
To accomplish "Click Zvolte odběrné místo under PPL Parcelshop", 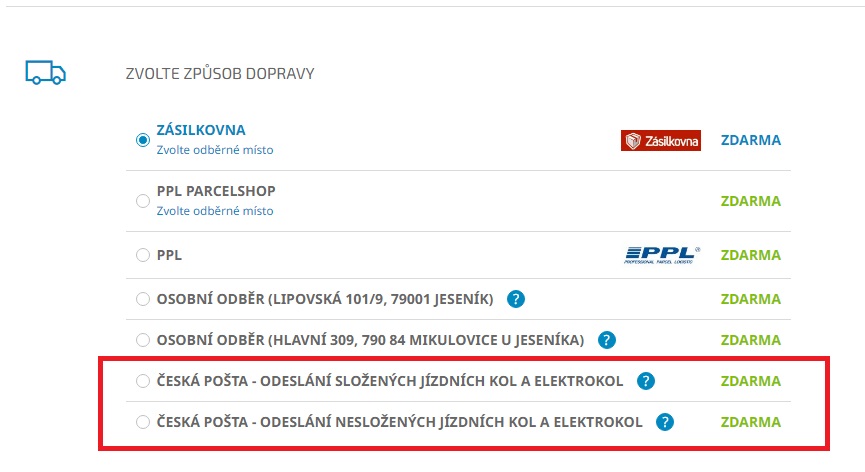I will pyautogui.click(x=215, y=211).
